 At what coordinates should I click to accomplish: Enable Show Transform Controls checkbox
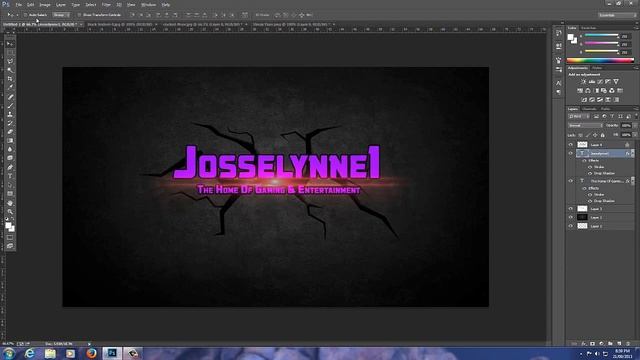(x=80, y=15)
